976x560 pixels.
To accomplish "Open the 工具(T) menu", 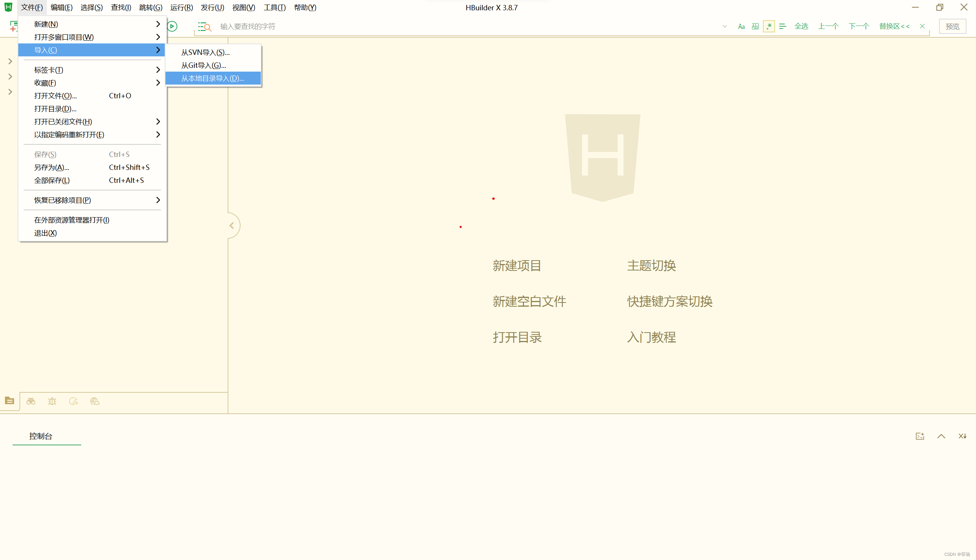I will coord(274,8).
